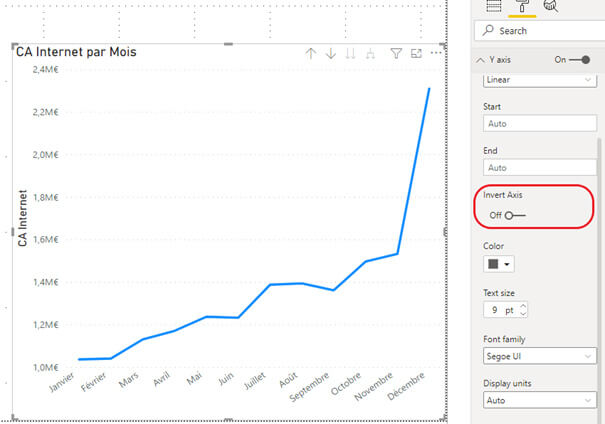Viewport: 605px width, 424px height.
Task: Turn on the Invert Axis toggle
Action: 515,215
